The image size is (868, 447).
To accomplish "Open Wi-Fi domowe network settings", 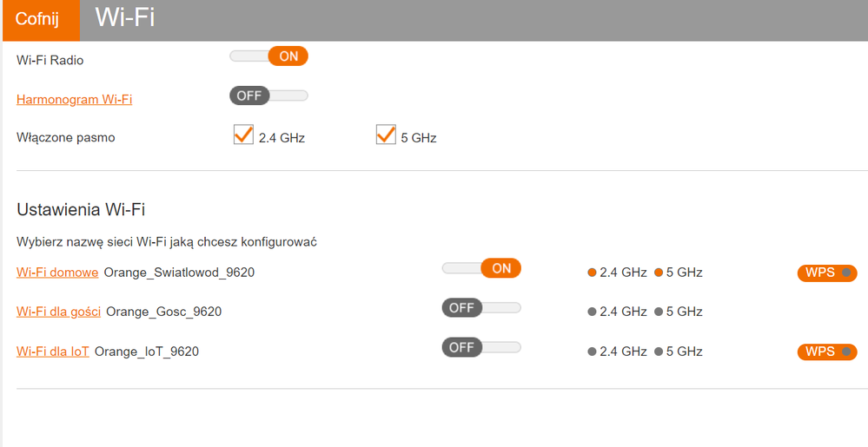I will point(57,273).
